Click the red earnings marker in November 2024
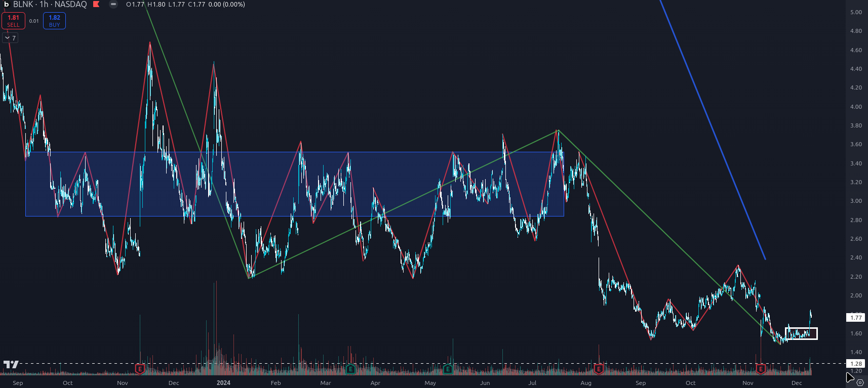The image size is (868, 388). point(761,369)
